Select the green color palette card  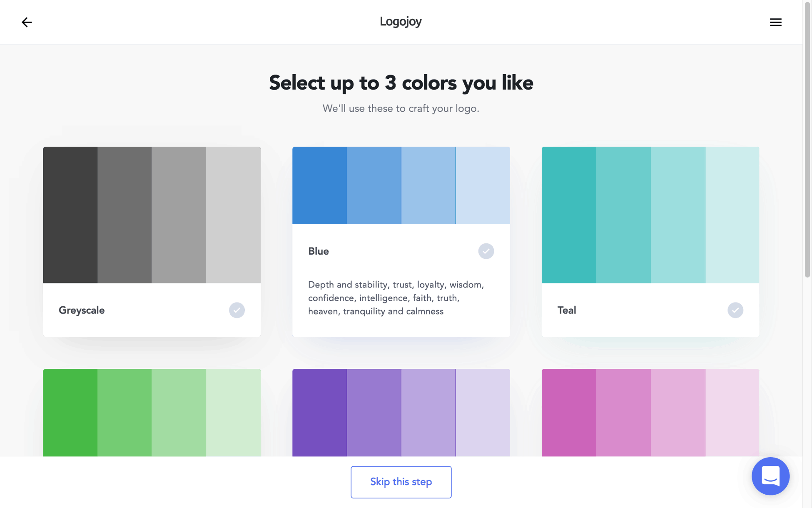pos(152,413)
